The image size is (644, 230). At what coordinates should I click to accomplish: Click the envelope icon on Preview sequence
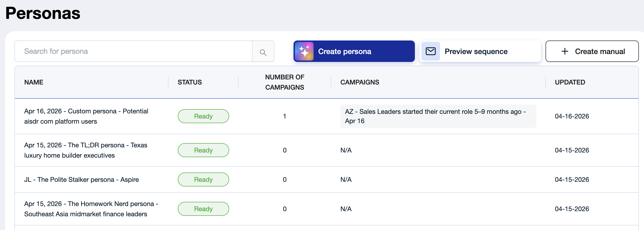point(430,51)
